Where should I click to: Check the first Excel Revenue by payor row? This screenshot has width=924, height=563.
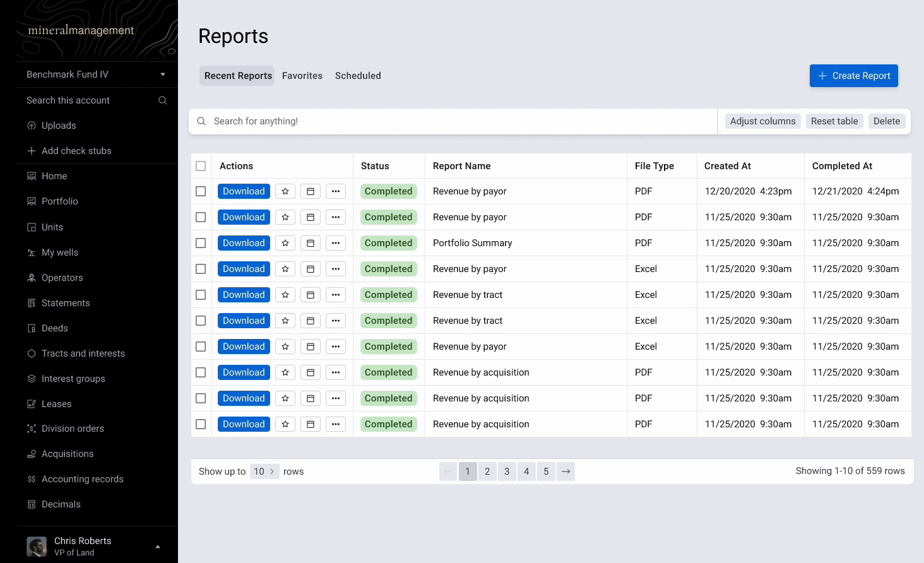click(x=201, y=269)
